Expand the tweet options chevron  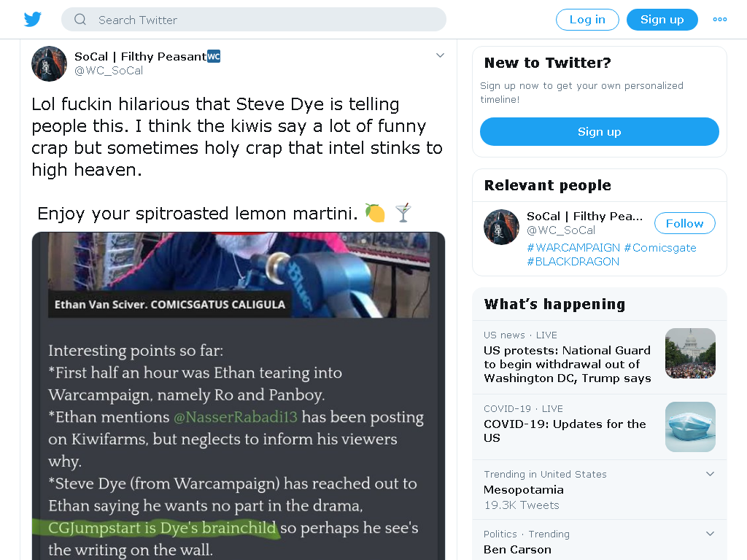(x=440, y=55)
